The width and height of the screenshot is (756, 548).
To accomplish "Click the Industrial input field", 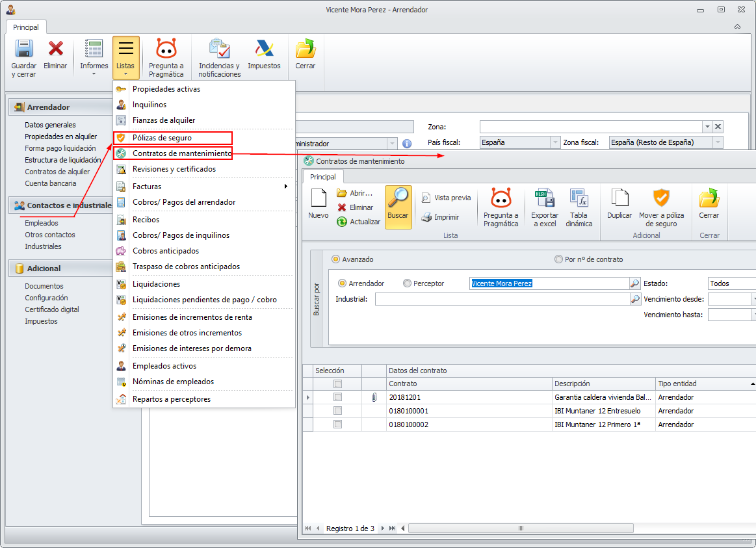I will [502, 299].
